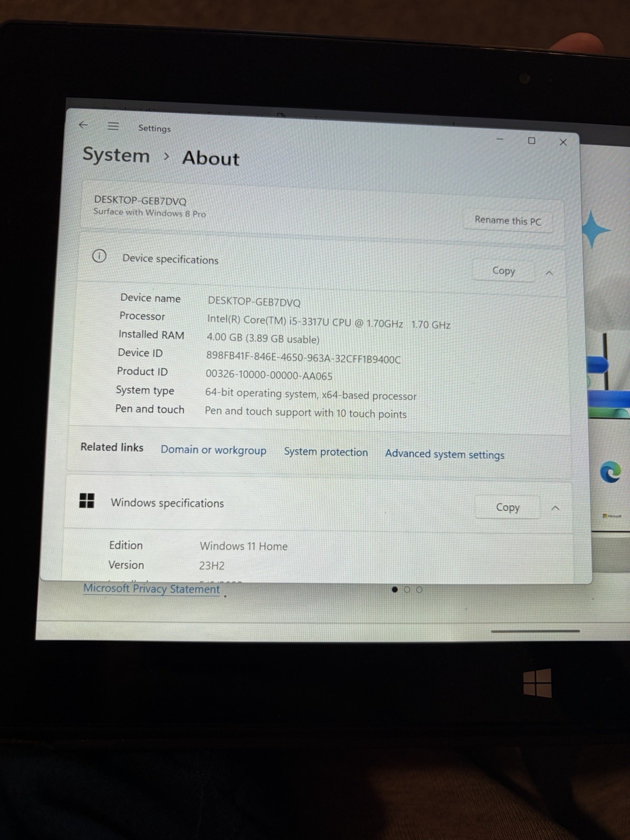630x840 pixels.
Task: Tap the hardware Windows logo on bezel
Action: click(x=538, y=682)
